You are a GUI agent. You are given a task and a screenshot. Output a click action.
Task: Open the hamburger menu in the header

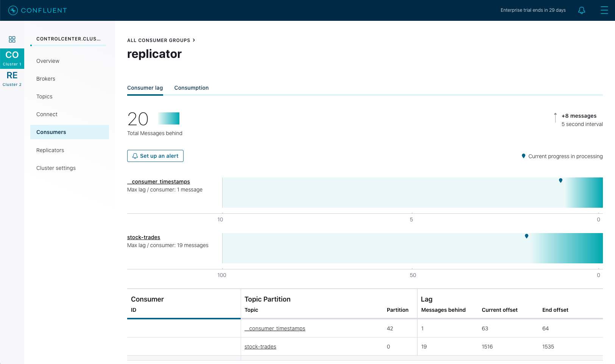(x=604, y=10)
